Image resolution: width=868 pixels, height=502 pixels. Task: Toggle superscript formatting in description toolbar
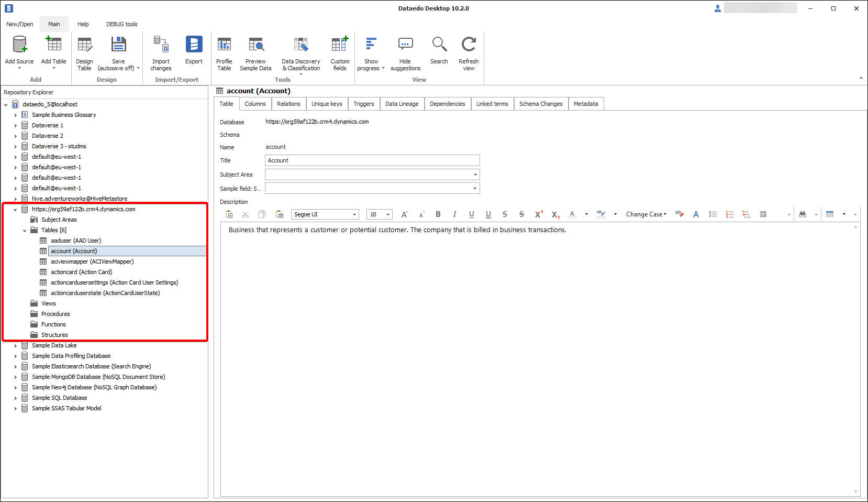coord(538,214)
